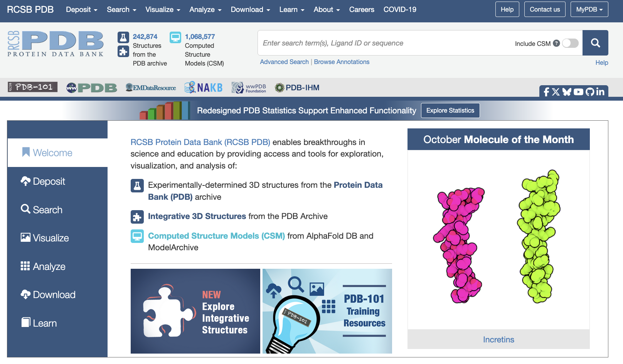The image size is (623, 364).
Task: Expand the Deposit dropdown in top navbar
Action: pyautogui.click(x=81, y=10)
